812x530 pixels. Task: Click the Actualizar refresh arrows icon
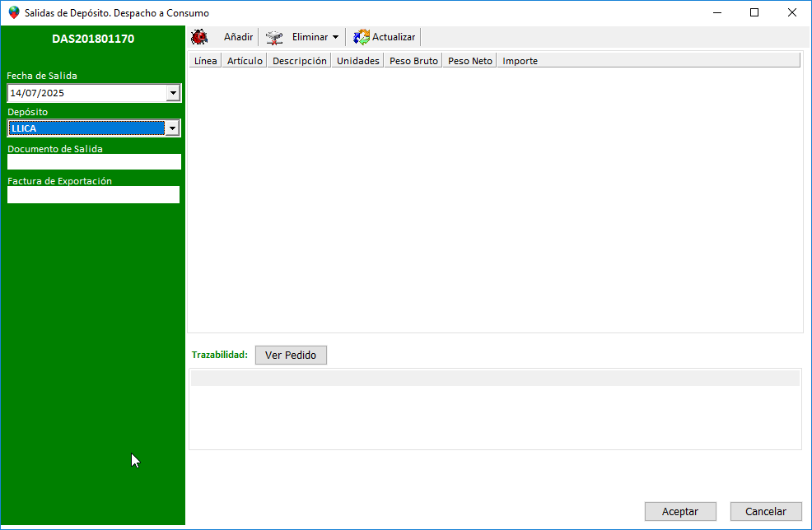(362, 37)
